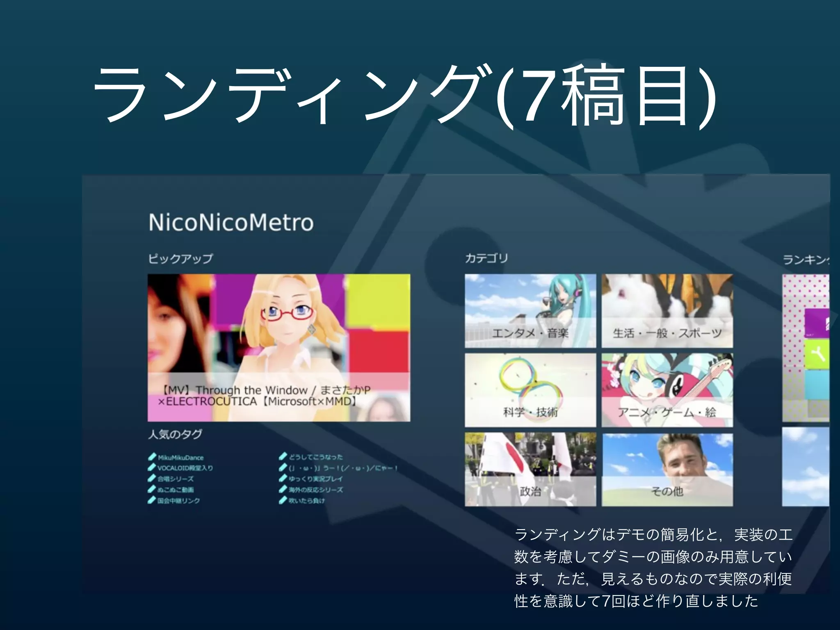Image resolution: width=840 pixels, height=630 pixels.
Task: Open the その他 category tile
Action: click(x=667, y=469)
